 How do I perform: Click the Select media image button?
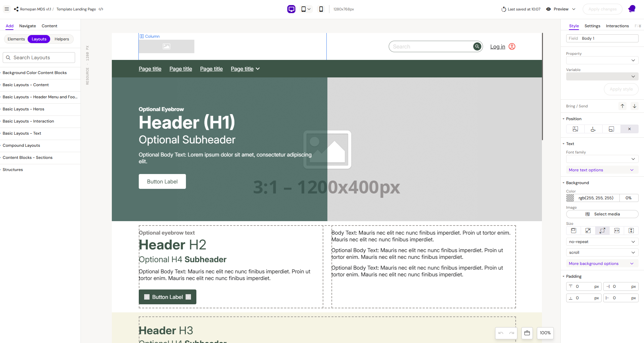pyautogui.click(x=602, y=214)
